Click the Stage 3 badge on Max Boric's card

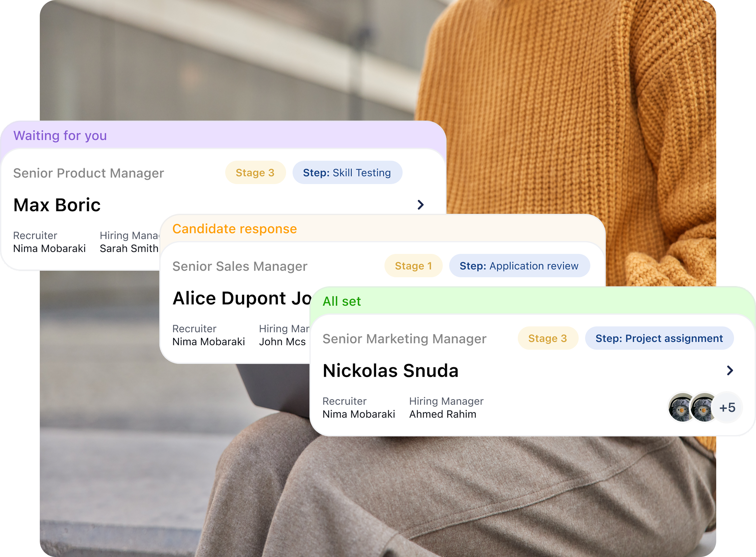click(255, 173)
